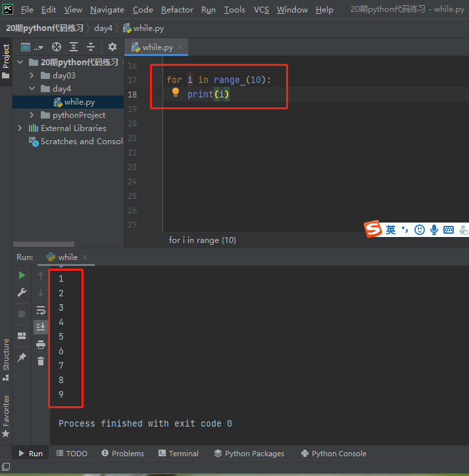The width and height of the screenshot is (469, 476).
Task: Open the Tools menu
Action: (234, 10)
